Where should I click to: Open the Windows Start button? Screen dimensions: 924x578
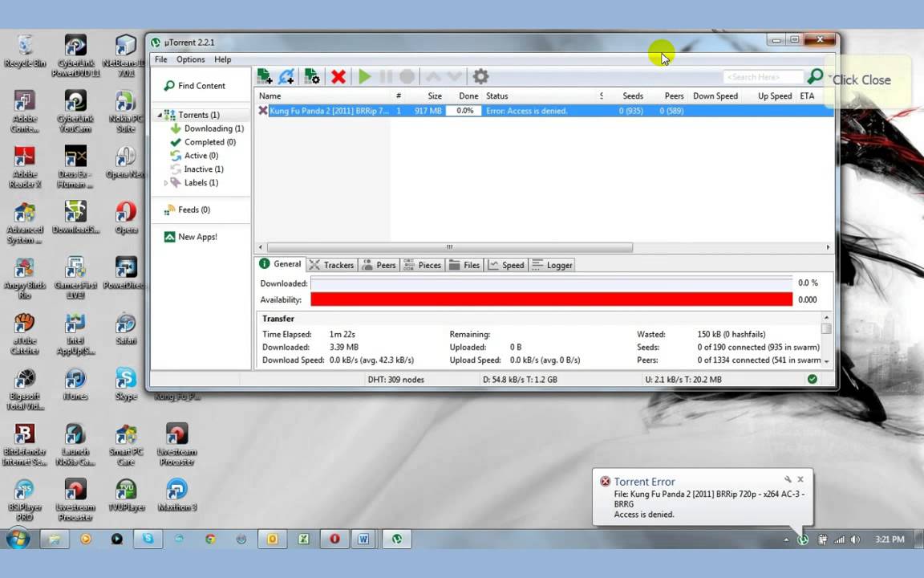coord(18,539)
